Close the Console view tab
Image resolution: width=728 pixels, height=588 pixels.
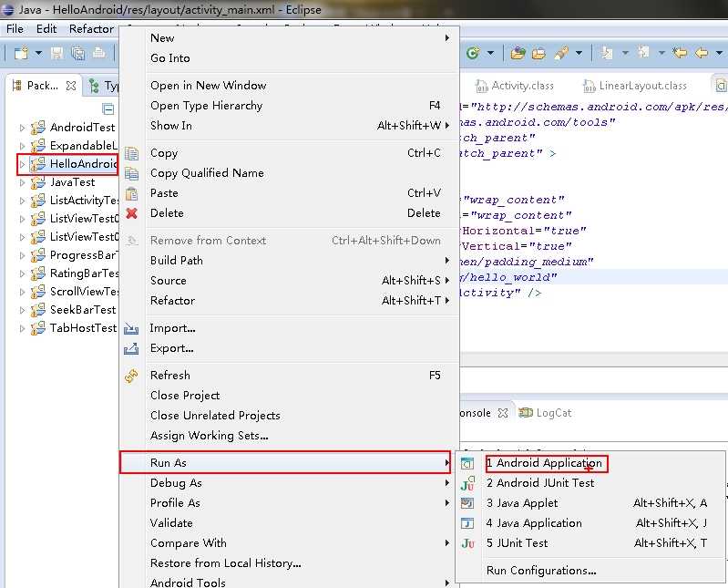click(x=503, y=413)
